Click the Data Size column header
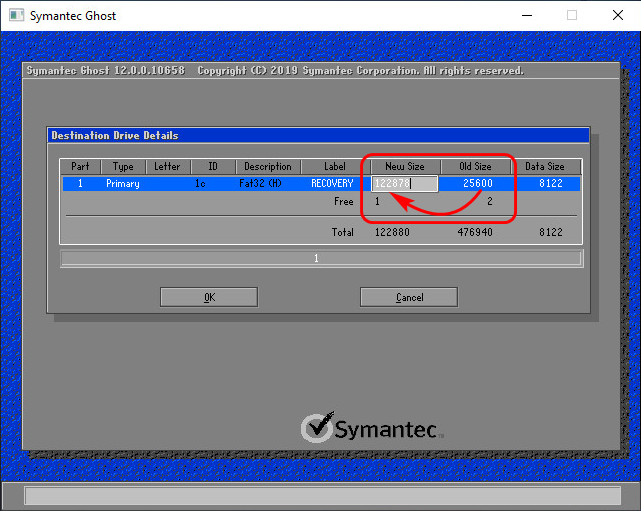 [x=545, y=166]
